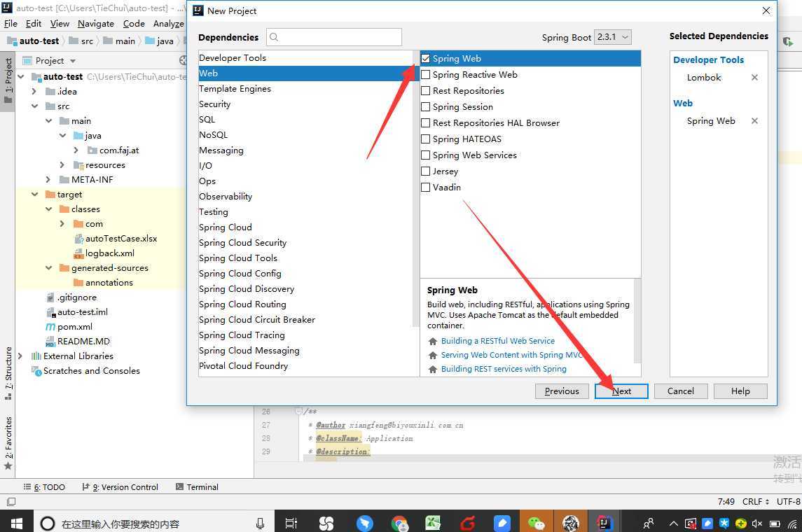This screenshot has height=532, width=802.
Task: Enable the Rest Repositories dependency
Action: (425, 90)
